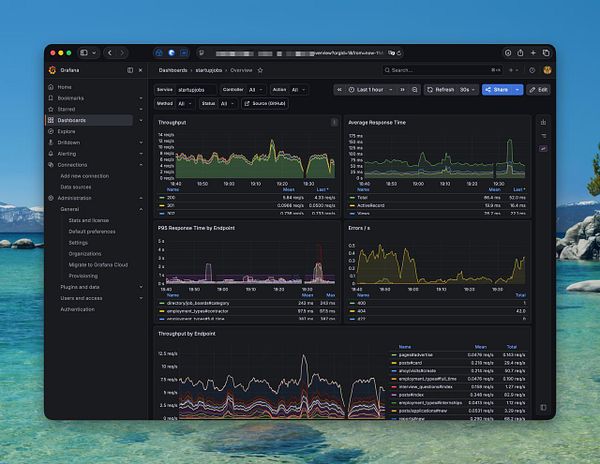The height and width of the screenshot is (464, 600).
Task: Toggle the highlighted third icon in the right side toolbar
Action: click(543, 148)
